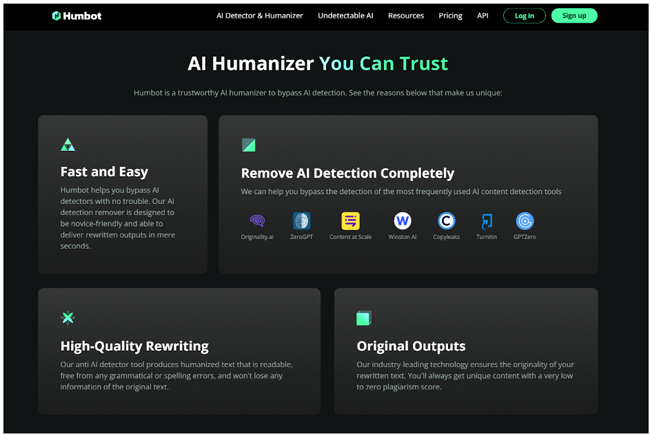Click the Log in button
The width and height of the screenshot is (650, 436).
524,16
